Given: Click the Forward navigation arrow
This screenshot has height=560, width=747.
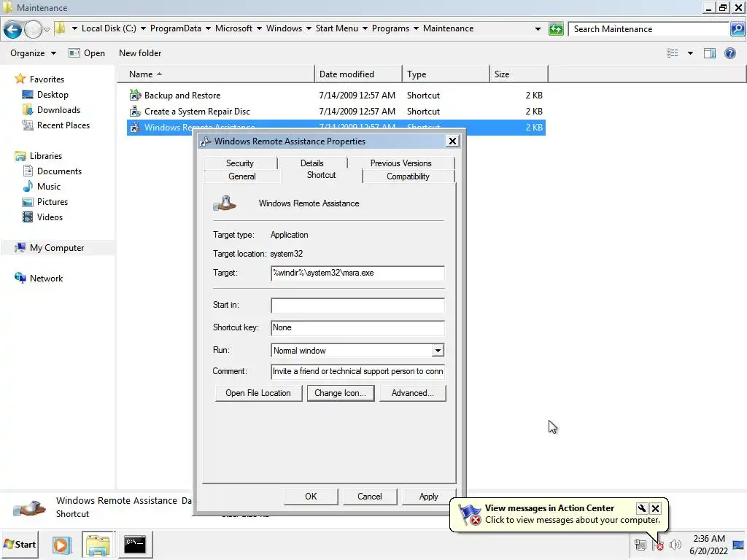Looking at the screenshot, I should 33,29.
